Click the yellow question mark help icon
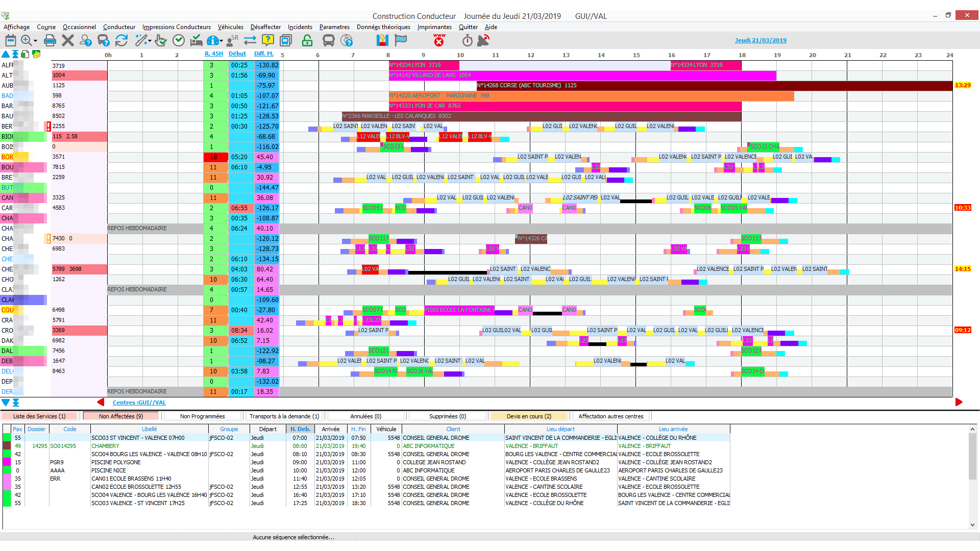Viewport: 980px width, 551px height. tap(267, 40)
